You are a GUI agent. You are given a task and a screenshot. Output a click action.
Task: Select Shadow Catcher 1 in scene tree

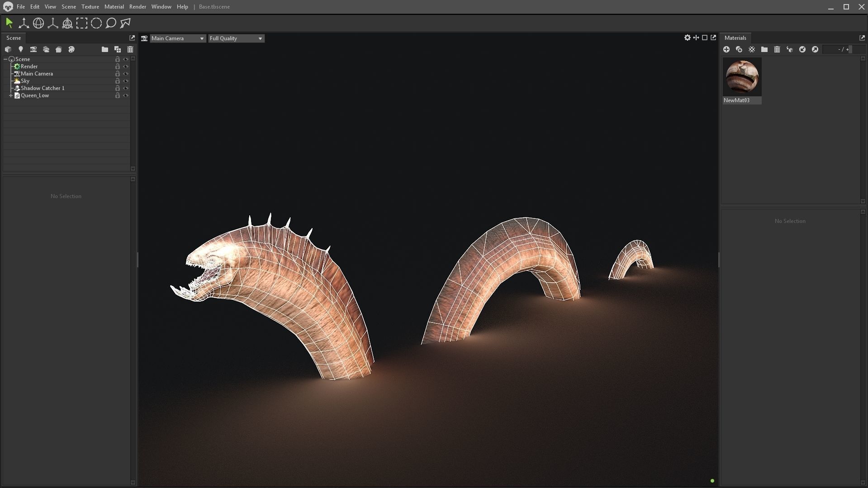click(43, 88)
